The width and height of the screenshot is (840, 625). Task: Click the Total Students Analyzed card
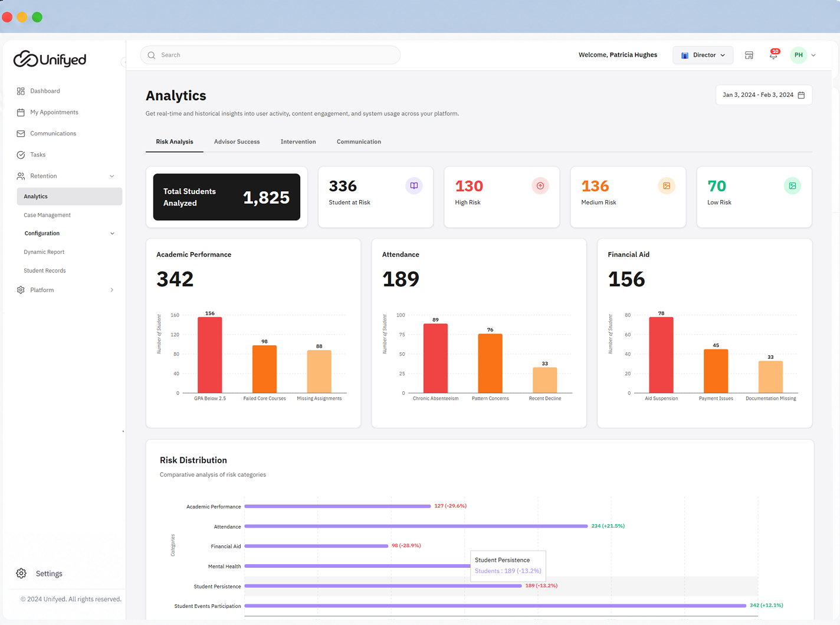tap(227, 197)
